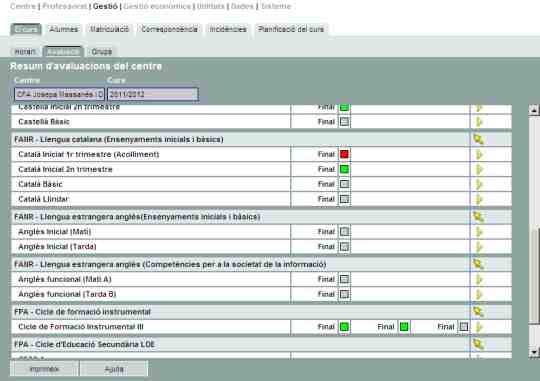Click yellow arrow icon for Castellà Bàsic row
The width and height of the screenshot is (540, 381).
[479, 122]
